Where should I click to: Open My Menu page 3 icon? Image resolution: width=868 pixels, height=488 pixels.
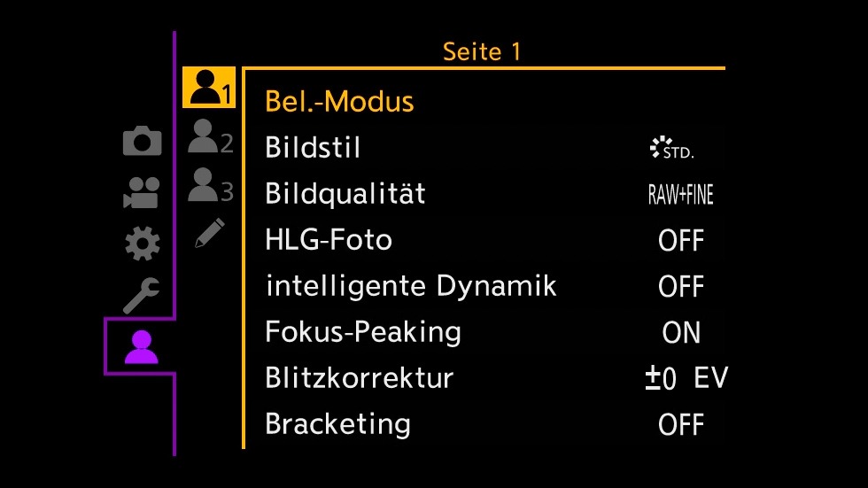point(211,185)
